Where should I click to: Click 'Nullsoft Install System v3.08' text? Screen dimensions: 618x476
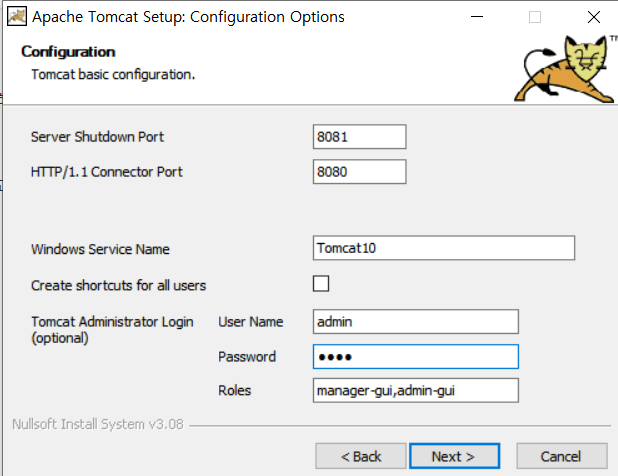(x=98, y=424)
